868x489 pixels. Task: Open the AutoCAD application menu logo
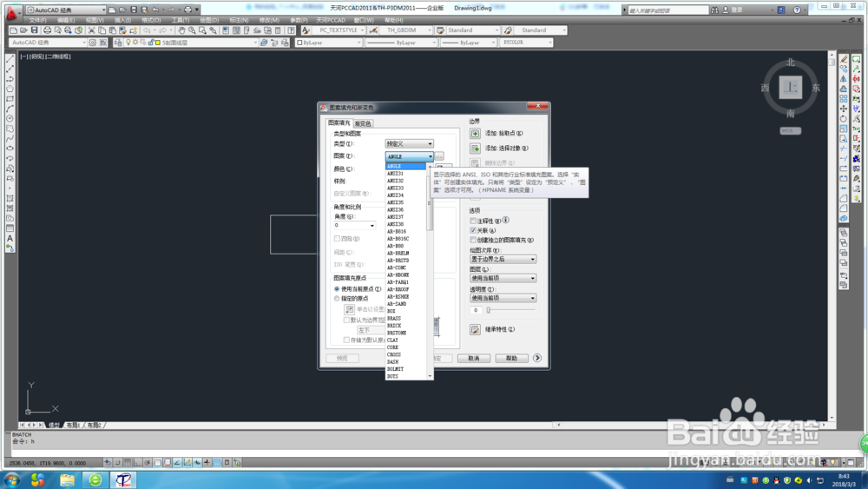click(x=11, y=13)
